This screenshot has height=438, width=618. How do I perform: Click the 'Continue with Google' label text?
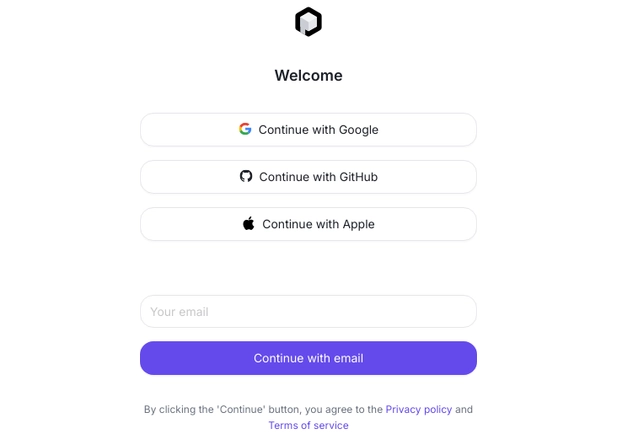(x=318, y=130)
